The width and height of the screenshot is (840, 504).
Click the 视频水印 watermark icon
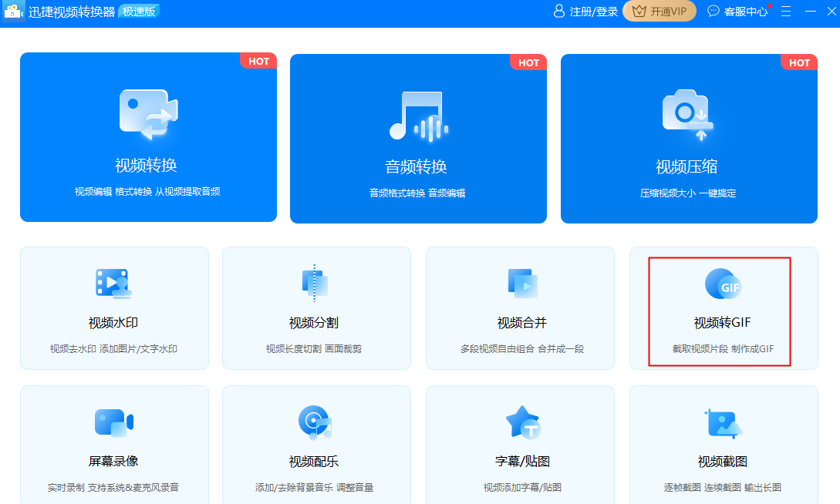point(113,283)
